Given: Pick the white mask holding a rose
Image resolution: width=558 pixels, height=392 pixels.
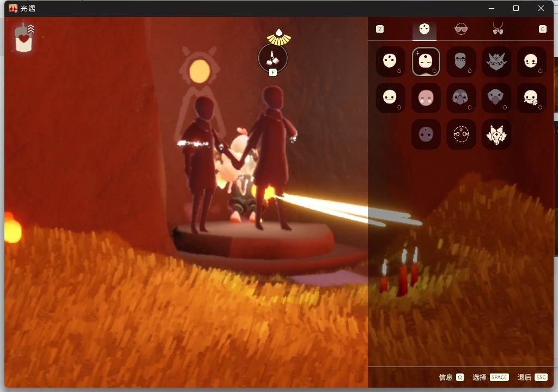Looking at the screenshot, I should click(531, 98).
